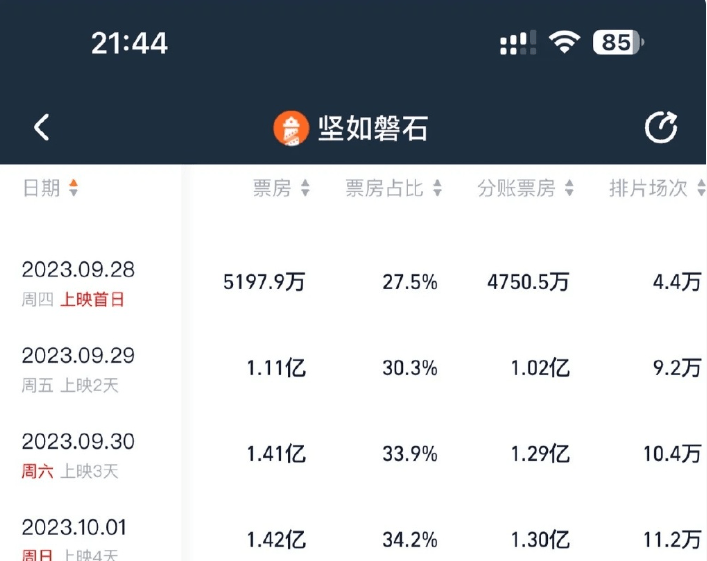Tap the cellular signal bars icon
Screen dimensions: 707x561
tap(517, 43)
